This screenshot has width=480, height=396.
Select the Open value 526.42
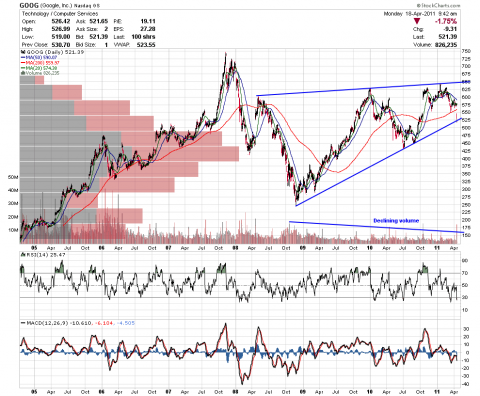pyautogui.click(x=61, y=21)
